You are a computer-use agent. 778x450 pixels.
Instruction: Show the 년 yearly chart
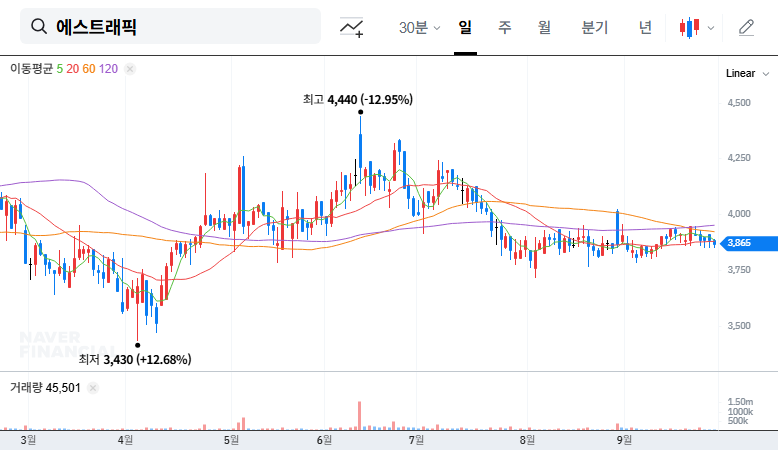(x=645, y=28)
